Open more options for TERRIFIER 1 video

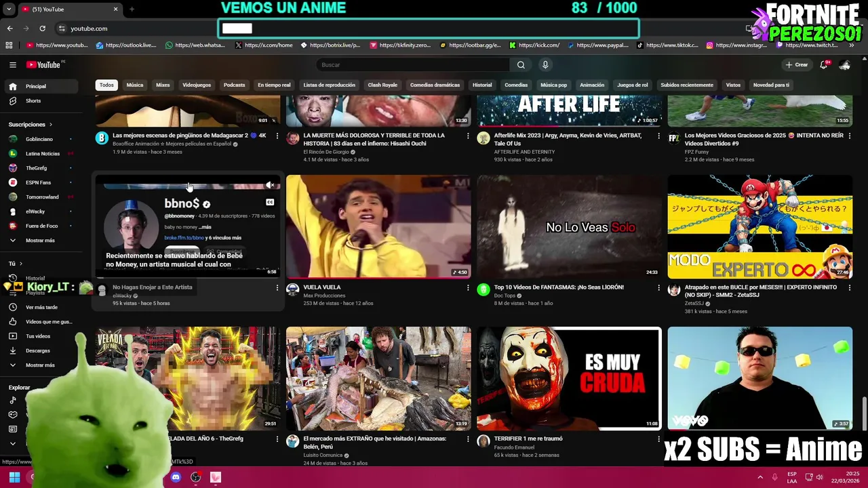click(658, 440)
